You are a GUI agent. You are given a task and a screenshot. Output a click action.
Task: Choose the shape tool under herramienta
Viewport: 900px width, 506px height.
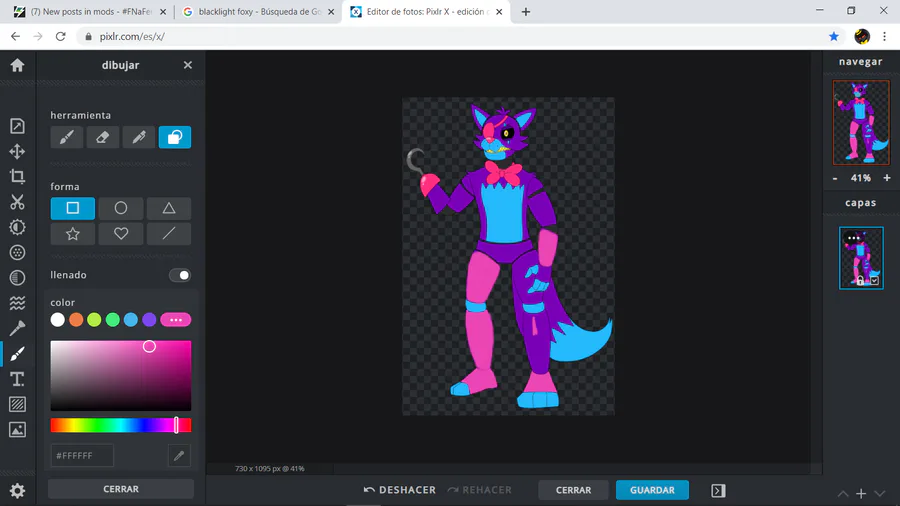pos(175,137)
